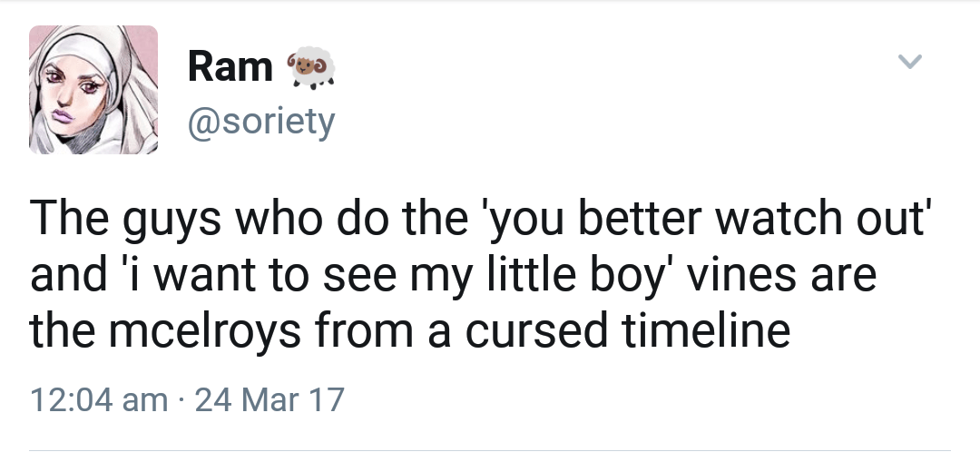
Task: Click the display name Ram
Action: (x=230, y=68)
